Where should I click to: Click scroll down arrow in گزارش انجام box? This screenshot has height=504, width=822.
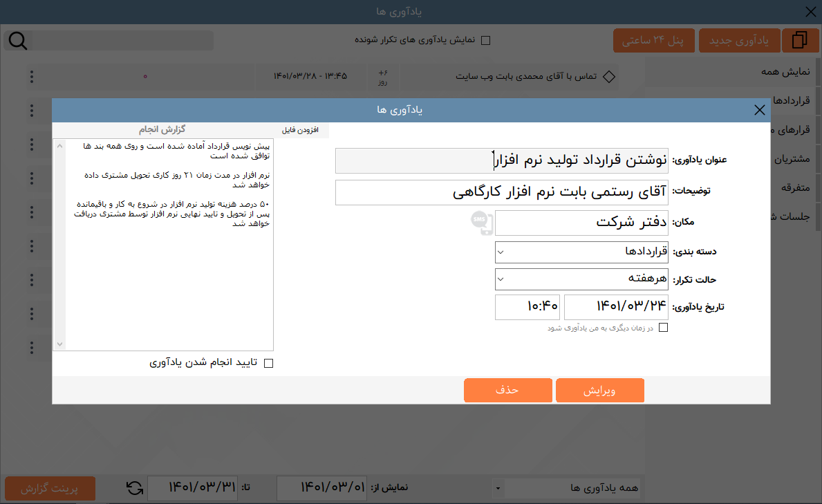point(59,344)
